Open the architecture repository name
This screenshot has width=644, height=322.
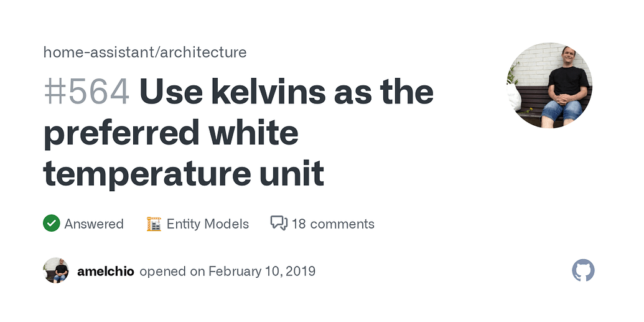pos(203,52)
